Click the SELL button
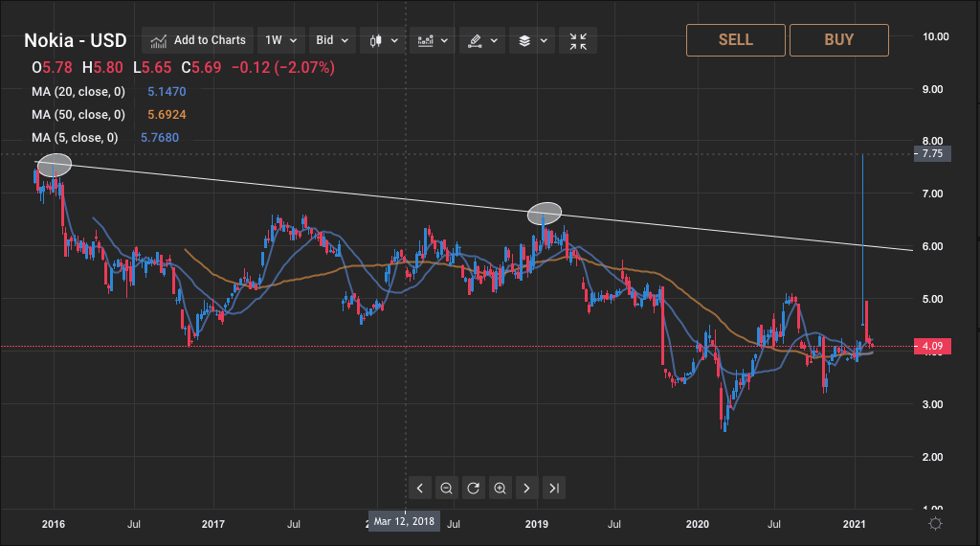Screen dimensions: 980x546 (736, 40)
